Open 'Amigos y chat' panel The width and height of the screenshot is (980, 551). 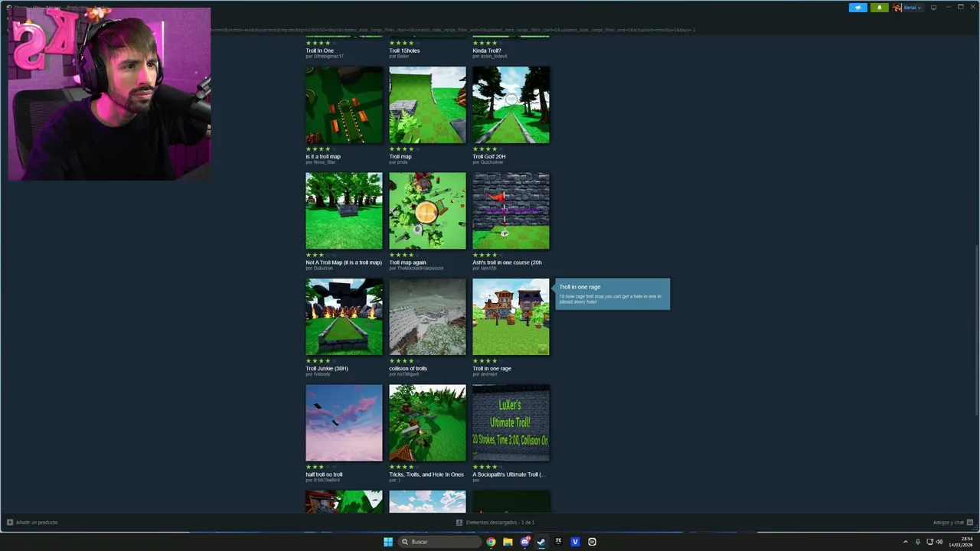coord(952,522)
